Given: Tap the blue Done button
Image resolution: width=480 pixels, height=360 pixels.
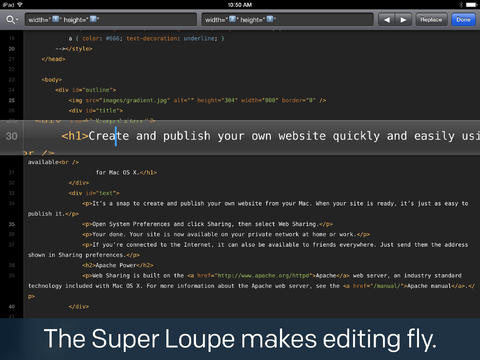Looking at the screenshot, I should click(463, 20).
